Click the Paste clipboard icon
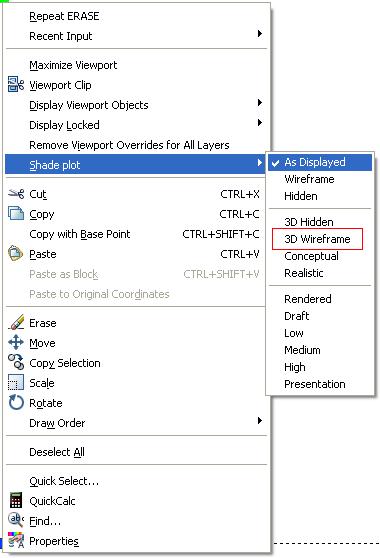The width and height of the screenshot is (380, 558). [x=15, y=254]
